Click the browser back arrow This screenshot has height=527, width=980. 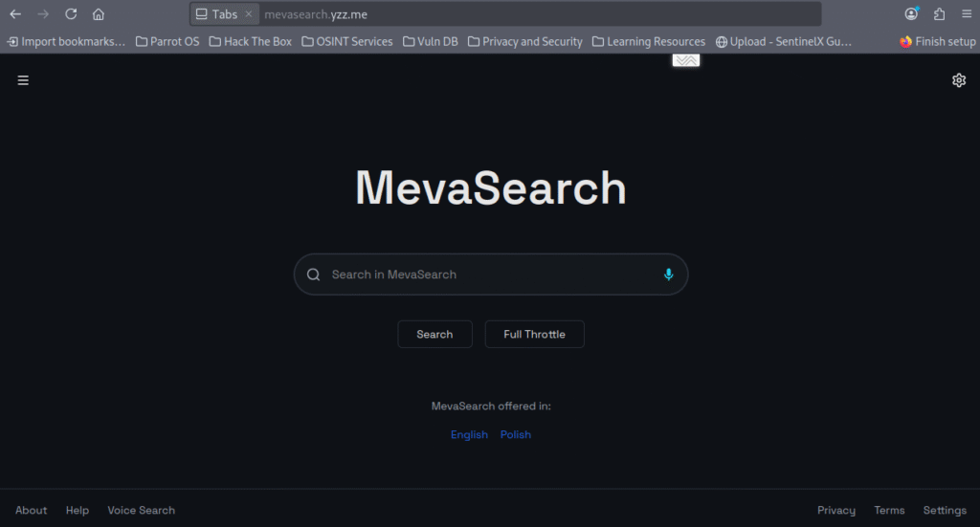pos(15,14)
